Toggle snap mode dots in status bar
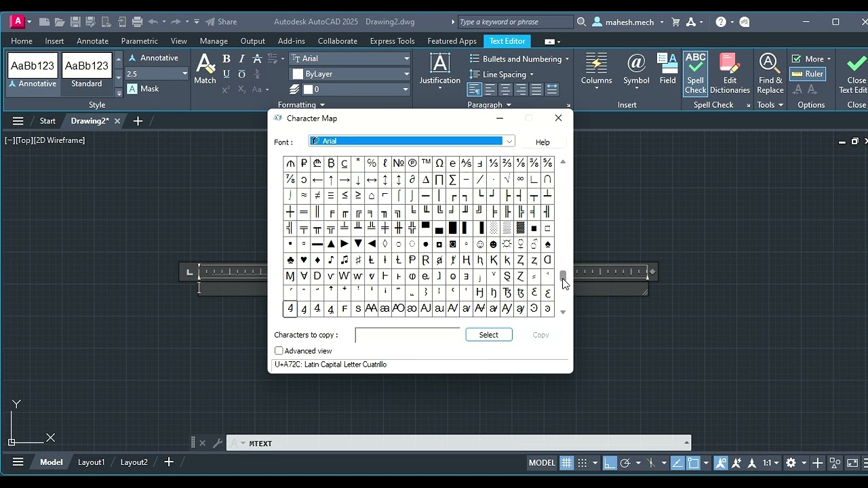The width and height of the screenshot is (868, 488). [x=583, y=463]
